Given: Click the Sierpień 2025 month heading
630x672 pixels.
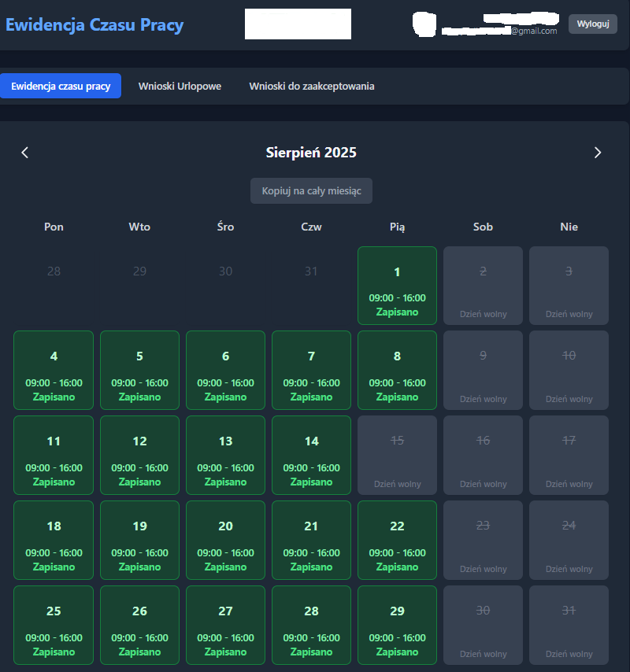Looking at the screenshot, I should 311,153.
